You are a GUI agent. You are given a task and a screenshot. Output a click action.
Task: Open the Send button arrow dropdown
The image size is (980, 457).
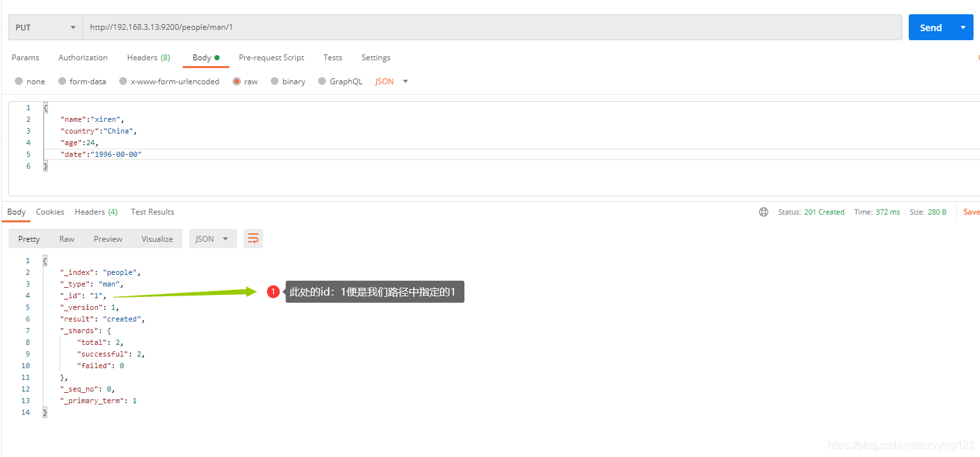tap(963, 27)
